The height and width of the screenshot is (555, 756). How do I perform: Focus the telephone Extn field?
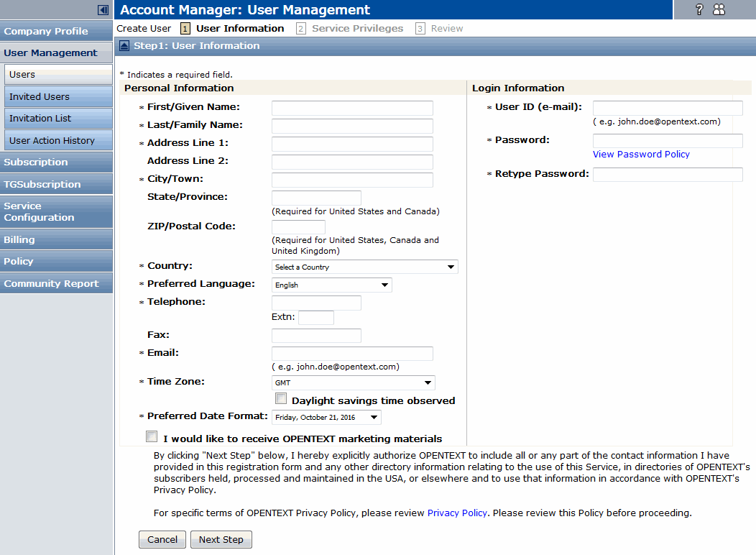point(316,318)
